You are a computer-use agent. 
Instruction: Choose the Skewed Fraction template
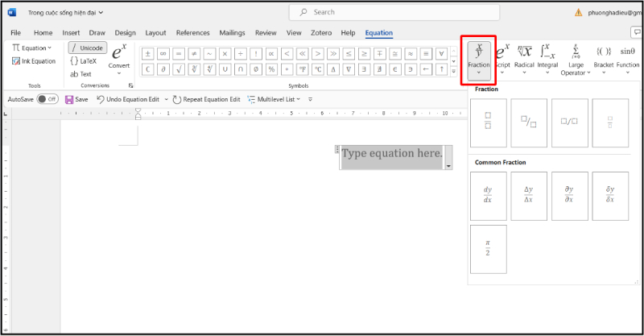click(x=529, y=123)
